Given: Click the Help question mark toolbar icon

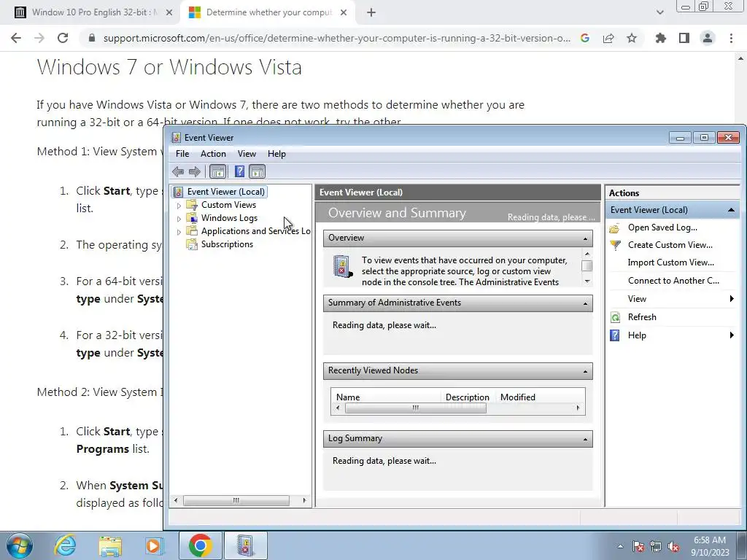Looking at the screenshot, I should pos(239,171).
